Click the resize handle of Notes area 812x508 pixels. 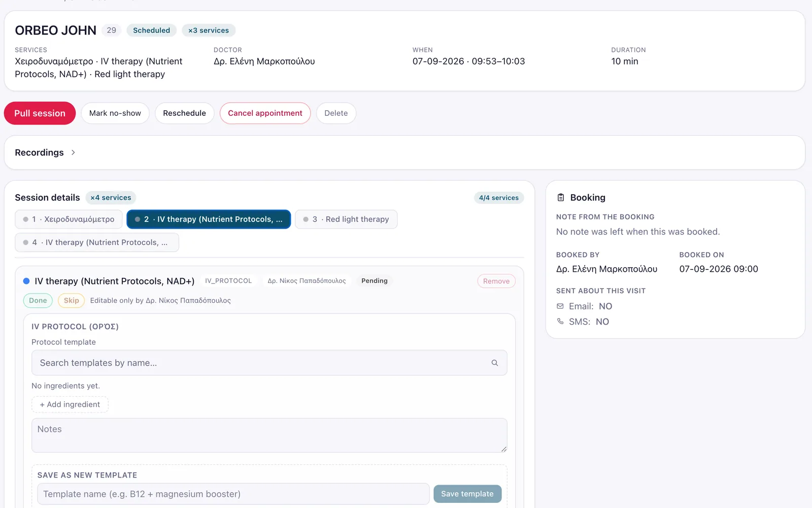[x=503, y=449]
